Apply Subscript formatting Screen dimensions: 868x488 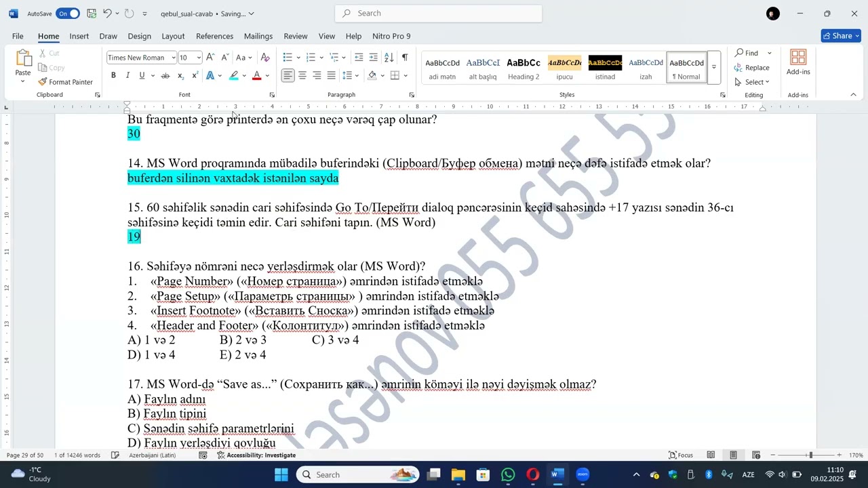[180, 75]
